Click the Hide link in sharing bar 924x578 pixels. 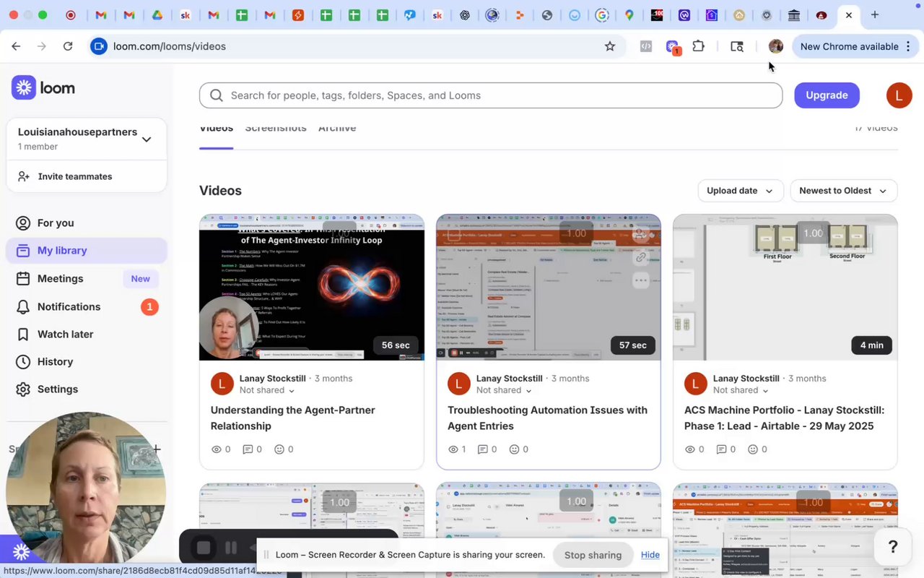(650, 555)
